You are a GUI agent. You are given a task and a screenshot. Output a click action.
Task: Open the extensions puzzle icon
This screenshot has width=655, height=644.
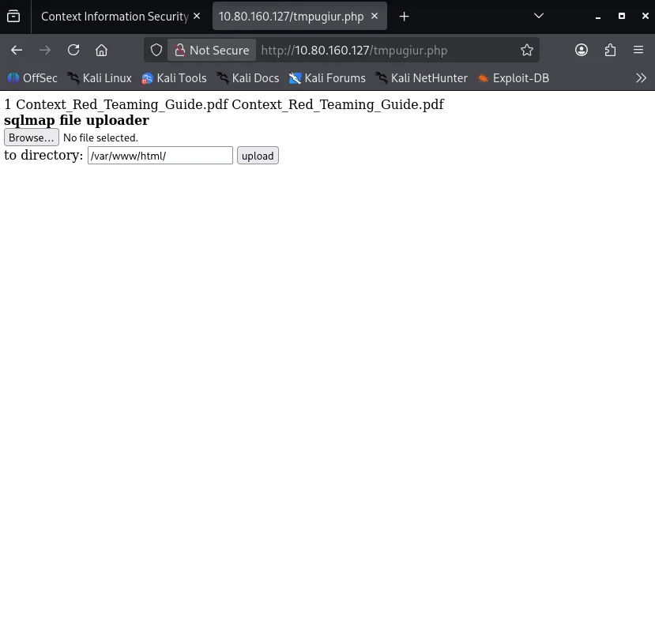pyautogui.click(x=610, y=50)
